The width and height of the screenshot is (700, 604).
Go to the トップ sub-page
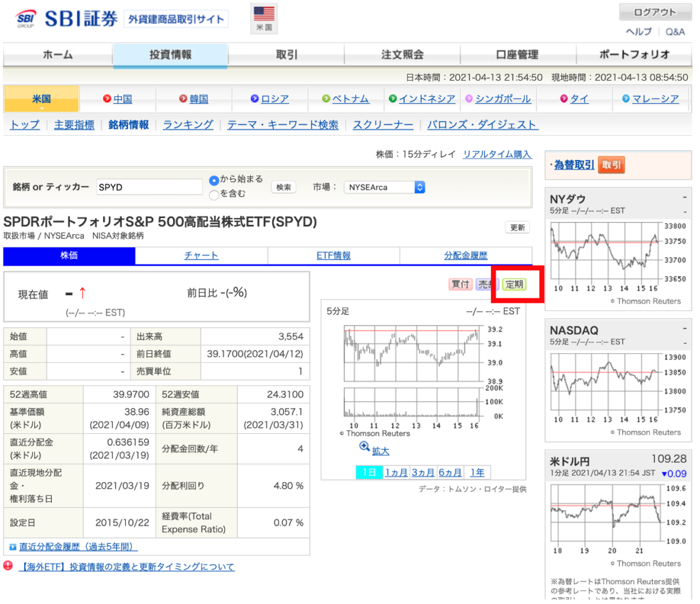pyautogui.click(x=25, y=125)
